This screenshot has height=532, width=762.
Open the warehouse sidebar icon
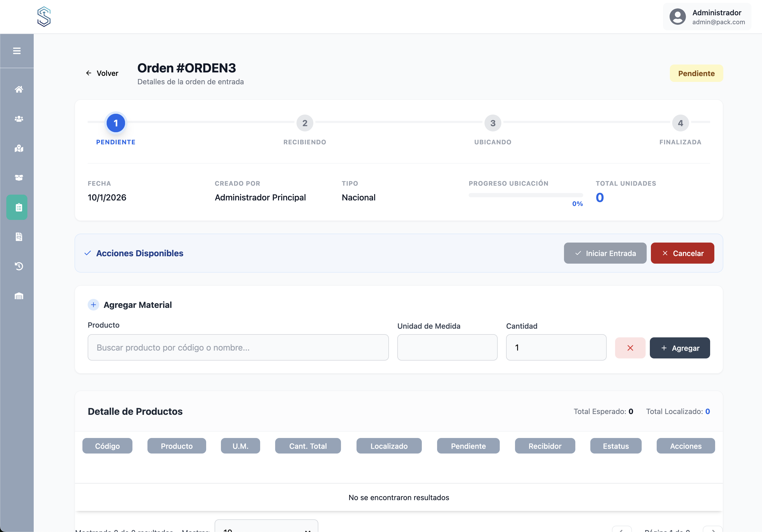[19, 296]
